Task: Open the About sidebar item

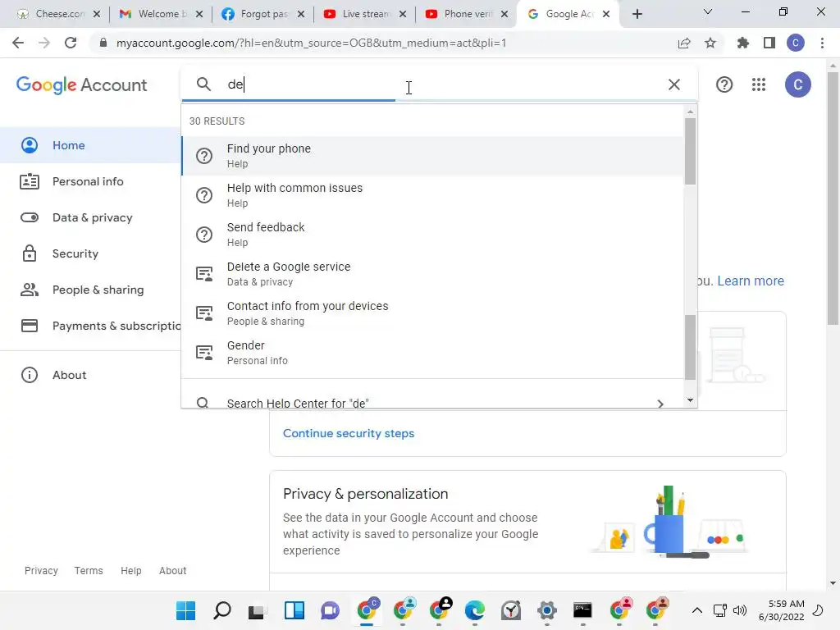Action: [x=90, y=375]
